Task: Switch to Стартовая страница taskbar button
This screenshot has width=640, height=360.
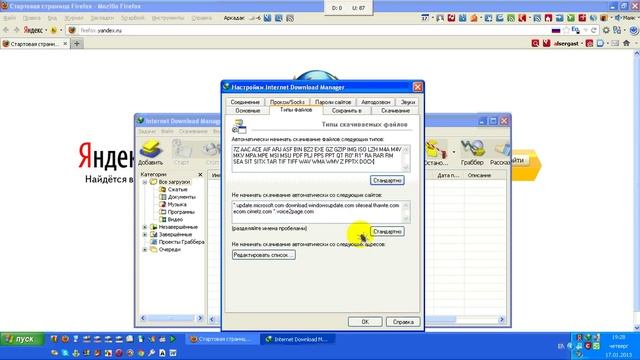Action: tap(222, 339)
